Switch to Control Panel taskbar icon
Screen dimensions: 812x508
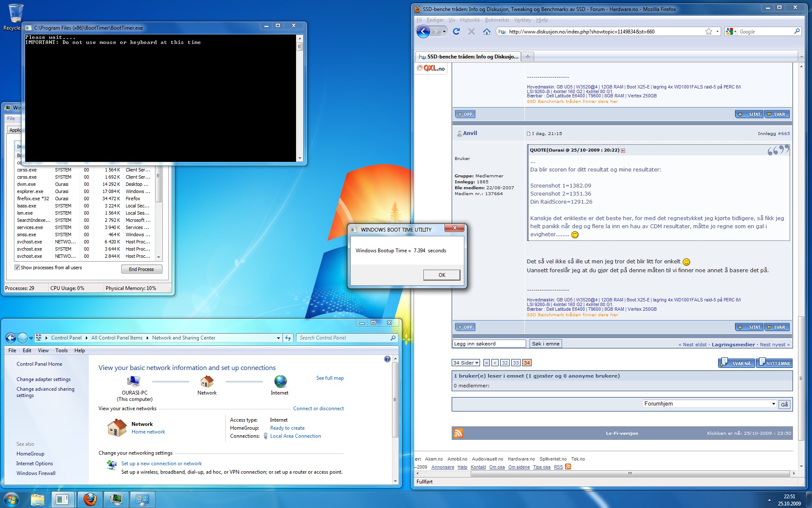pyautogui.click(x=142, y=500)
